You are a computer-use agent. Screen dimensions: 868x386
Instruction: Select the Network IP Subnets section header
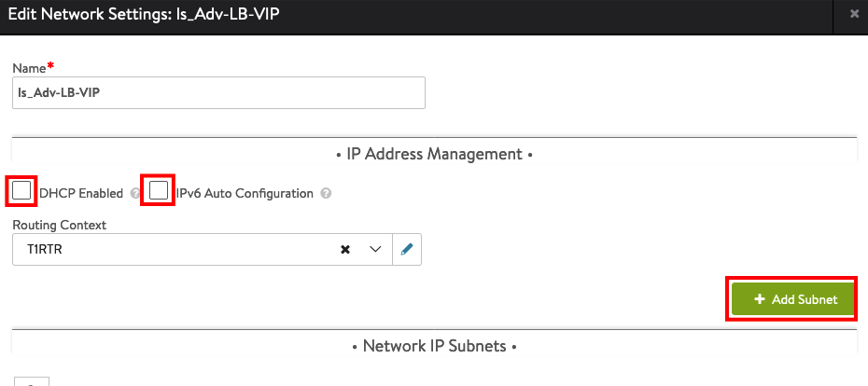coord(434,346)
